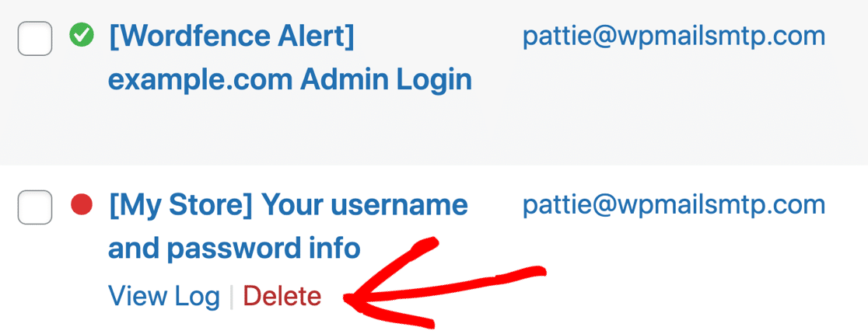Delete the My Store email log
Screen dimensions: 868x334
[x=282, y=296]
